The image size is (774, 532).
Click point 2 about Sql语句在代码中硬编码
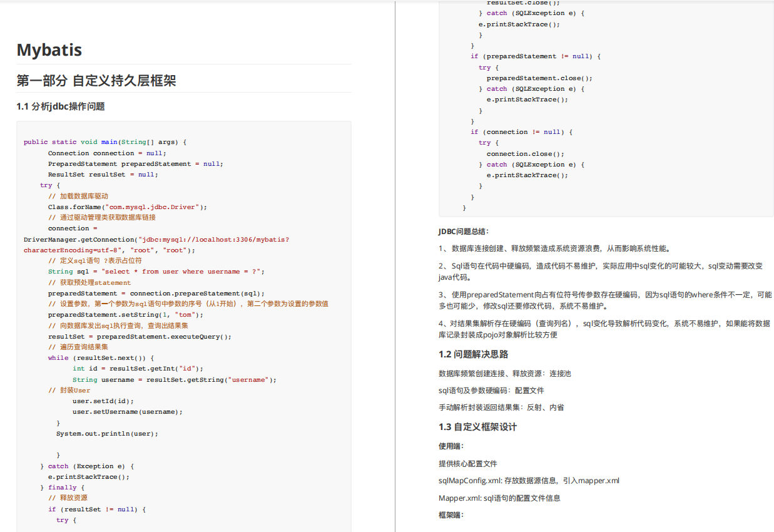601,272
